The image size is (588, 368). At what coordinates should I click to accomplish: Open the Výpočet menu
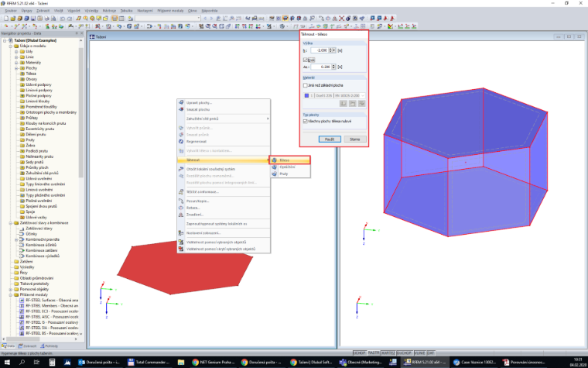click(73, 11)
